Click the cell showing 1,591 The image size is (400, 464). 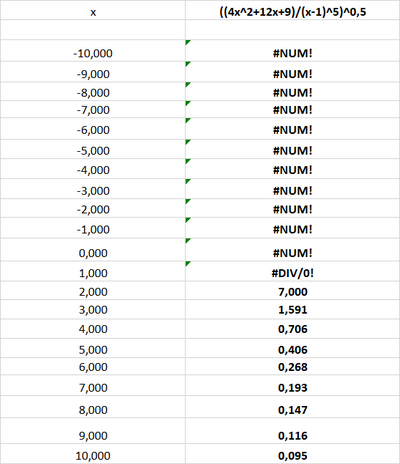pyautogui.click(x=293, y=309)
